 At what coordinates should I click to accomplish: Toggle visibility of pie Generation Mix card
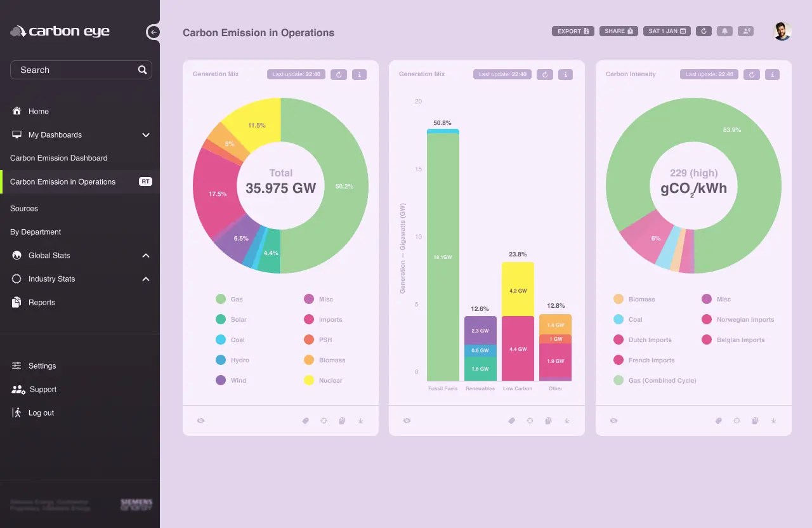(x=201, y=421)
